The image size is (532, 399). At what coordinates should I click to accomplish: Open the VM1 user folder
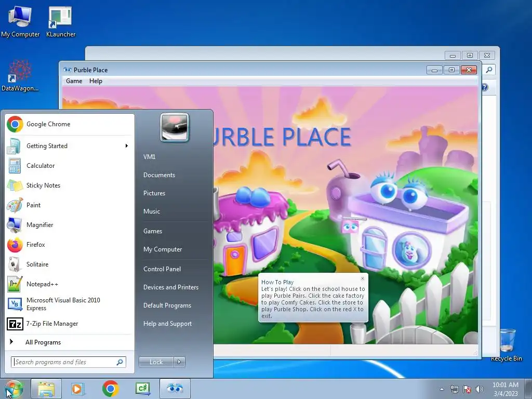point(175,157)
